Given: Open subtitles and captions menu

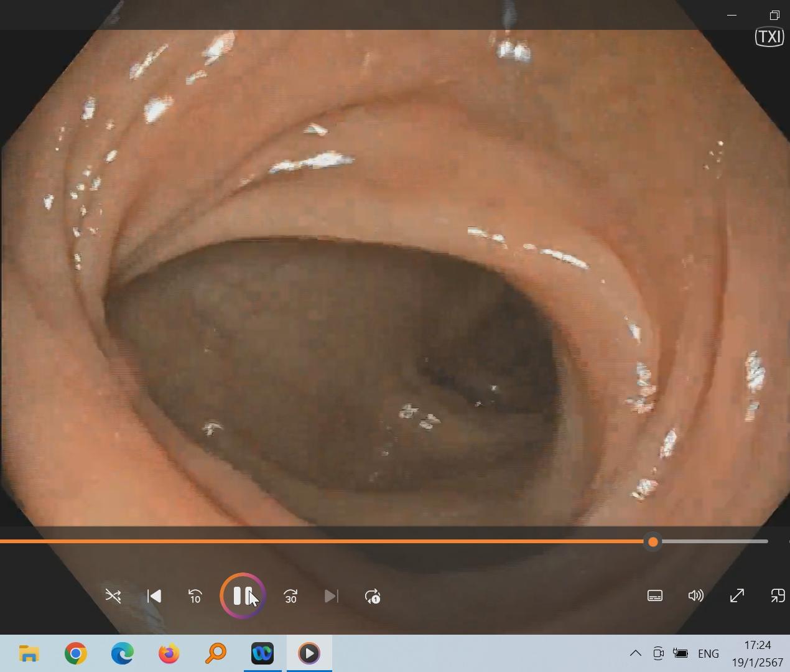Looking at the screenshot, I should click(x=655, y=596).
